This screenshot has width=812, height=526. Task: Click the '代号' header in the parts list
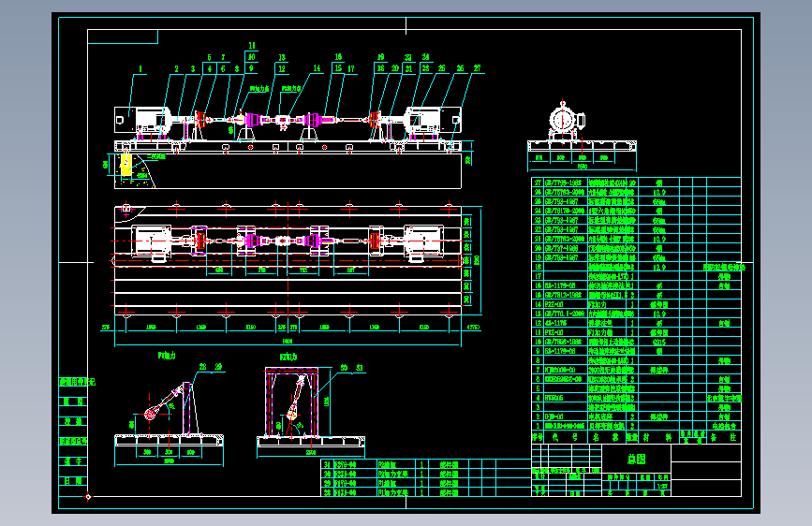pyautogui.click(x=565, y=437)
